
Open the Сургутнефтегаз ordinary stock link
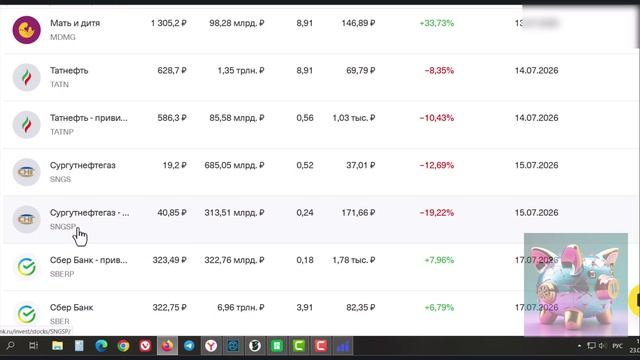coord(82,165)
